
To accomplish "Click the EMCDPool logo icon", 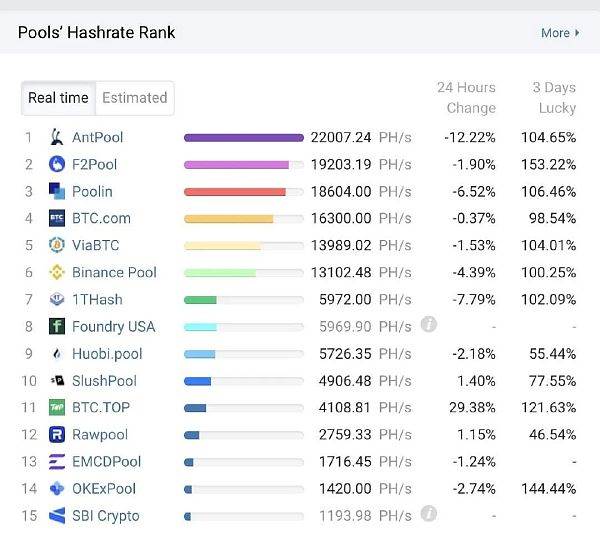I will 57,462.
